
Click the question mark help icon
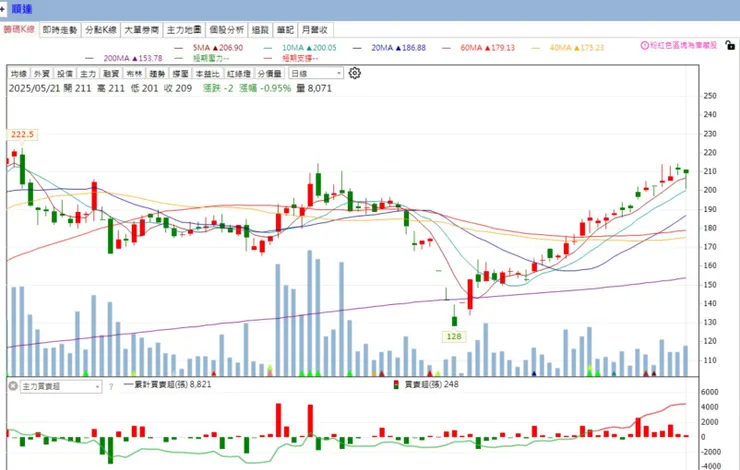[x=111, y=386]
